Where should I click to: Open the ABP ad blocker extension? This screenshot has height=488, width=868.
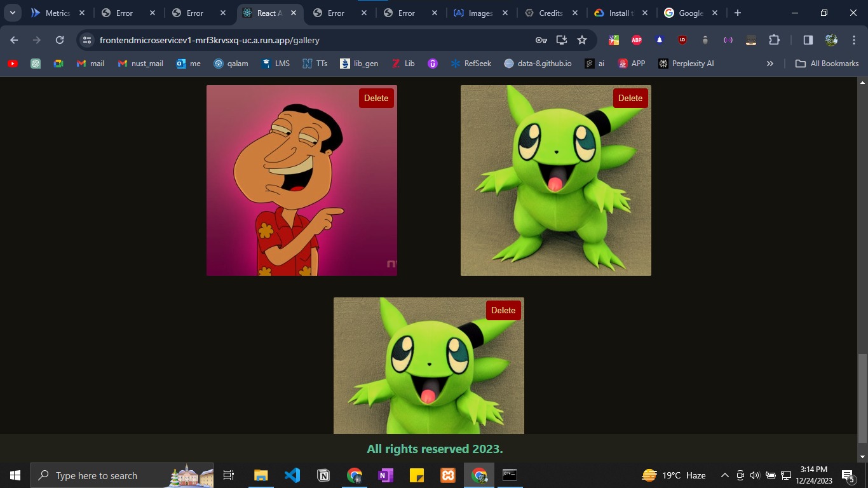click(x=637, y=40)
